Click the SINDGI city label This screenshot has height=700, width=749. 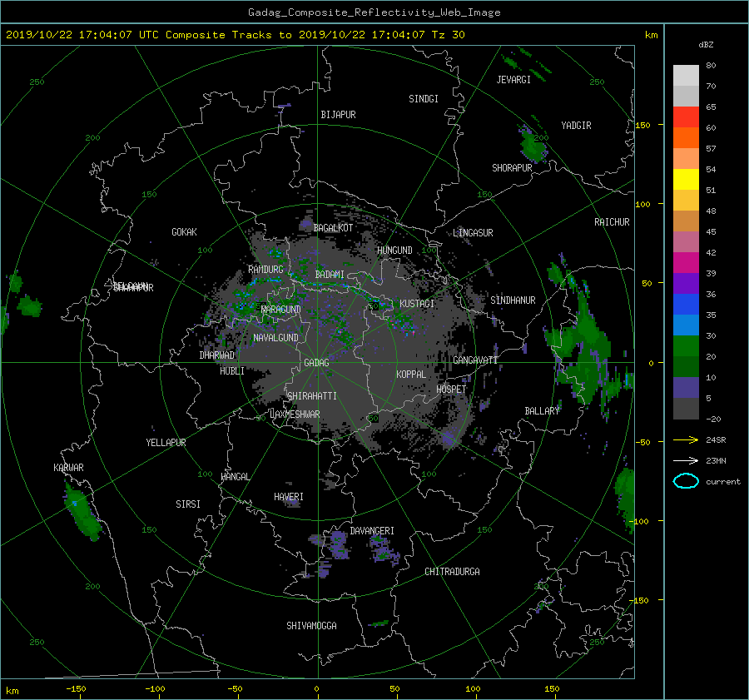click(424, 99)
